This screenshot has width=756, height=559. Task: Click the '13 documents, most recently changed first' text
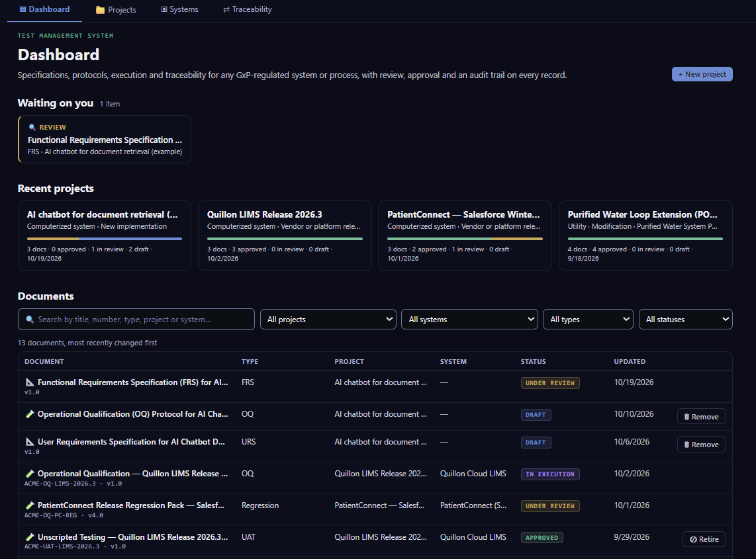click(x=87, y=343)
